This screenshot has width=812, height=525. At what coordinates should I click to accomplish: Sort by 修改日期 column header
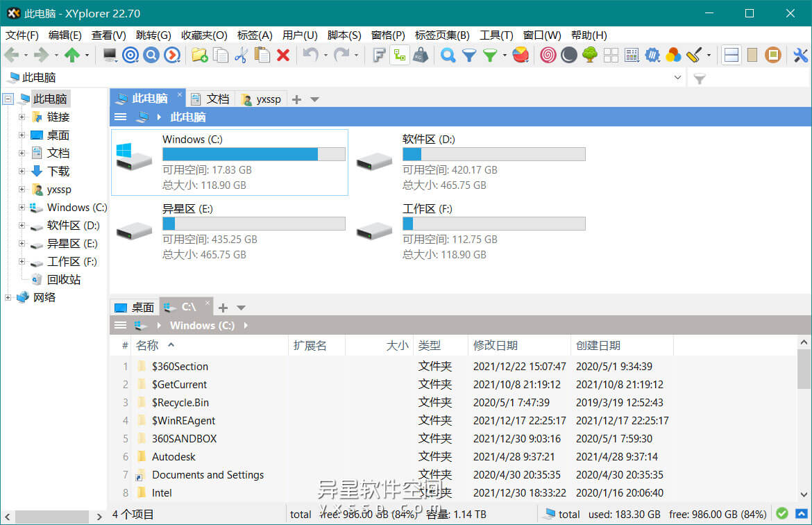pos(495,345)
